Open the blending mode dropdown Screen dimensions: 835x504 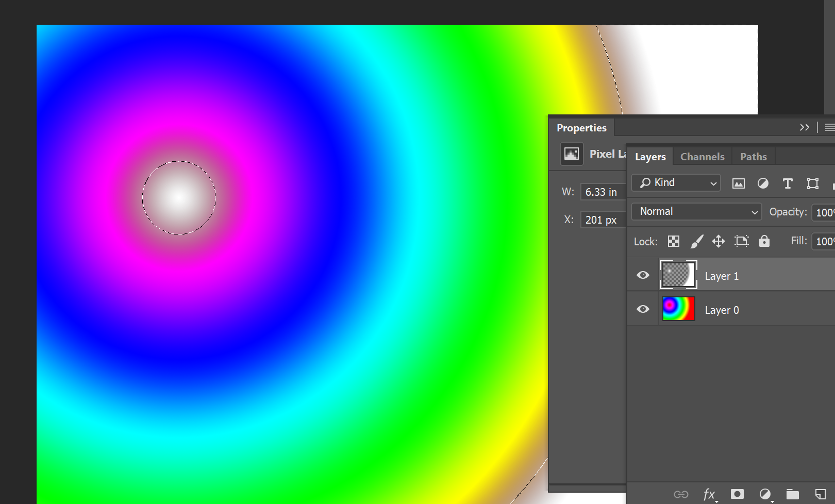pyautogui.click(x=696, y=211)
